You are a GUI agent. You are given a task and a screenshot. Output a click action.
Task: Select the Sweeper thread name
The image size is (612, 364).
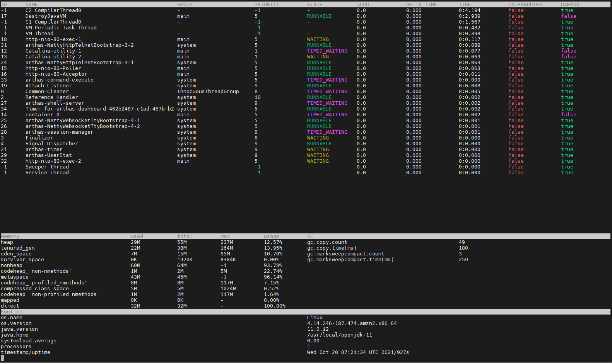click(x=47, y=167)
